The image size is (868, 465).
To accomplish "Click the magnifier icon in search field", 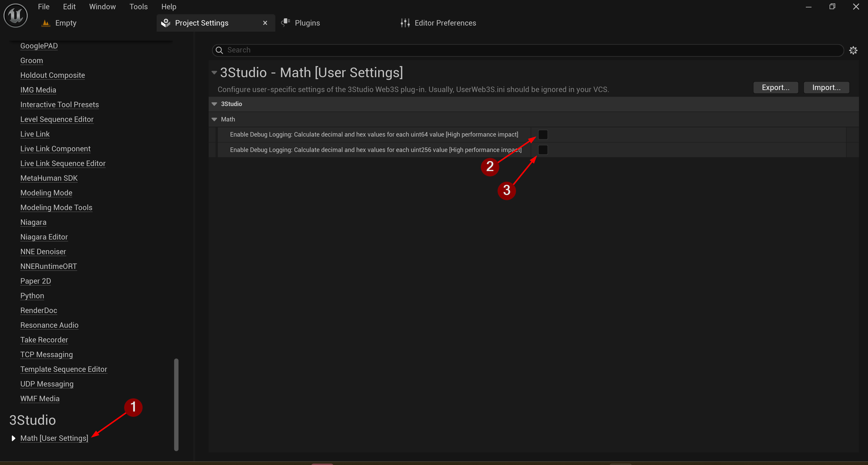I will (219, 50).
